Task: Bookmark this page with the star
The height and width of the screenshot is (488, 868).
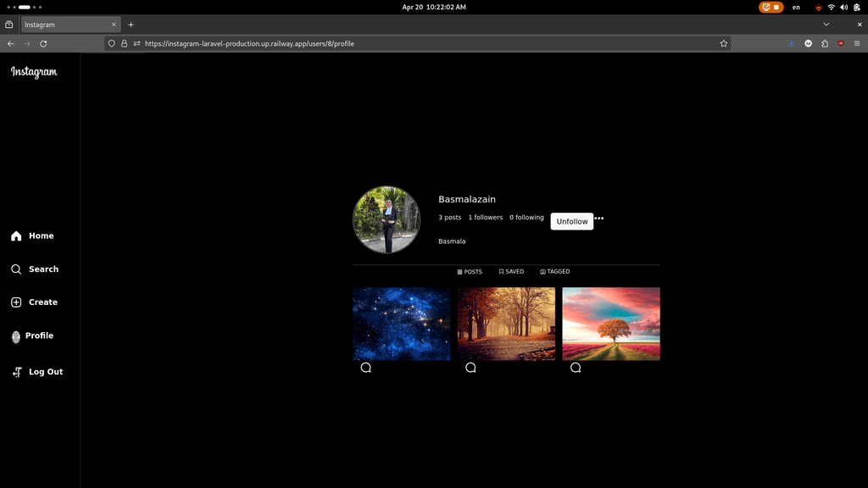Action: pyautogui.click(x=724, y=44)
